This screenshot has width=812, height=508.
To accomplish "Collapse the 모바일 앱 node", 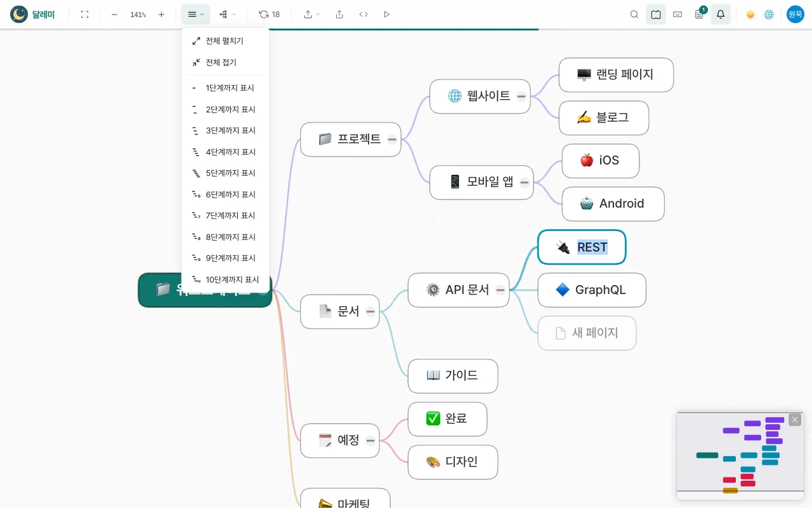I will click(x=525, y=183).
